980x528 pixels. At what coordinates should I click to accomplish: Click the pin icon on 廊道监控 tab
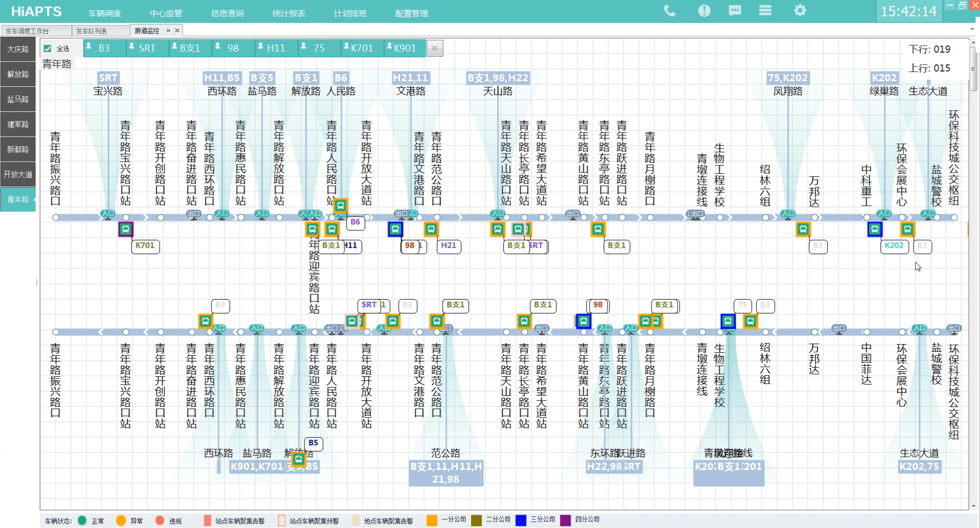point(168,31)
